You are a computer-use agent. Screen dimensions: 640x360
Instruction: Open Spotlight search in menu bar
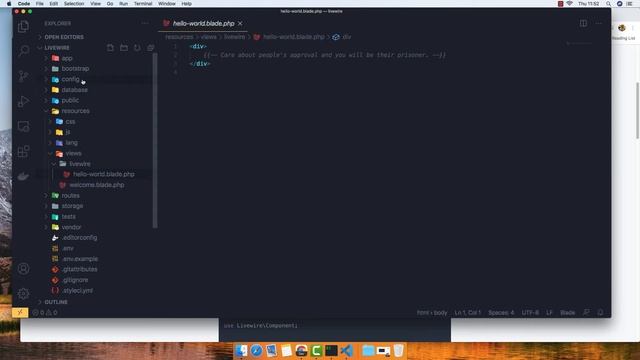click(609, 4)
